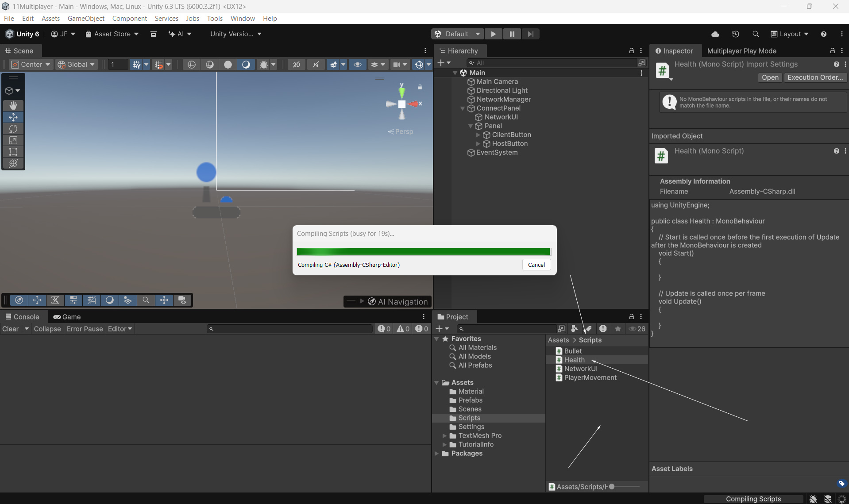849x504 pixels.
Task: Select the PlayerMovement script asset
Action: [x=590, y=377]
